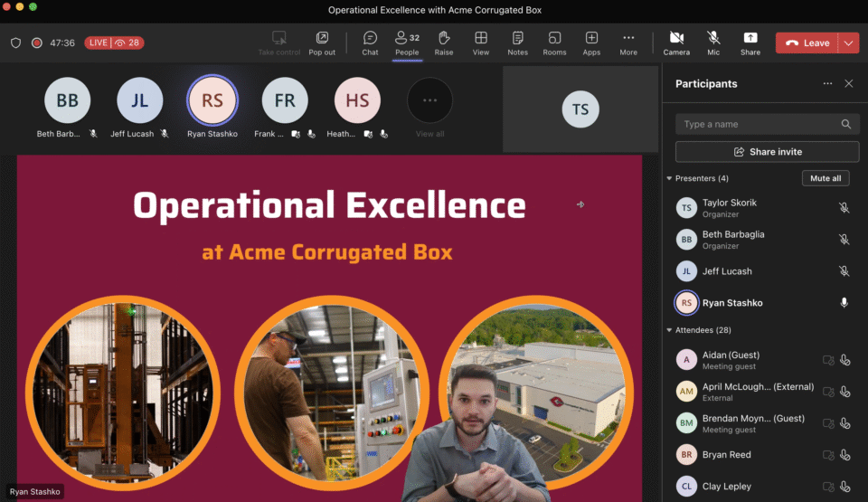Select Clay Lepley attendee row
Screen dimensions: 868x502
765,487
